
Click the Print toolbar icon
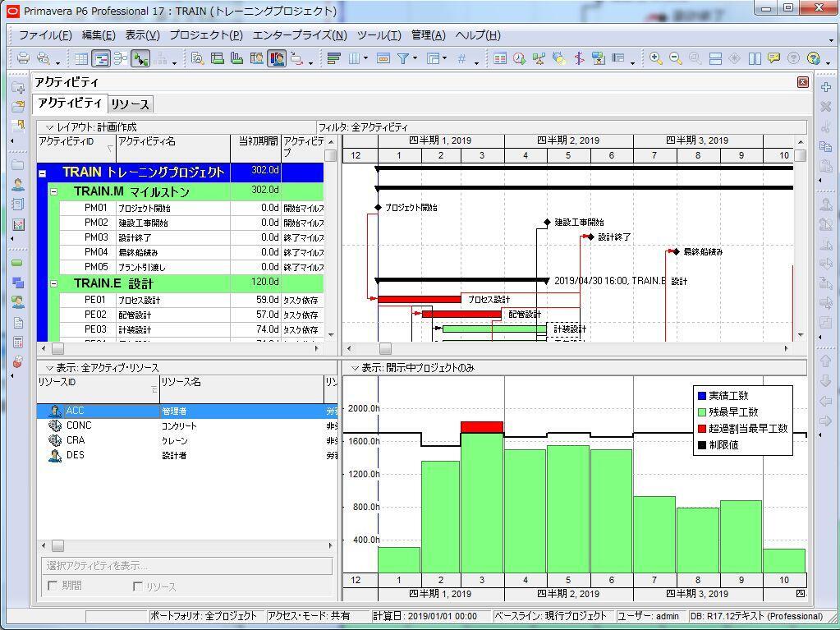(x=23, y=58)
